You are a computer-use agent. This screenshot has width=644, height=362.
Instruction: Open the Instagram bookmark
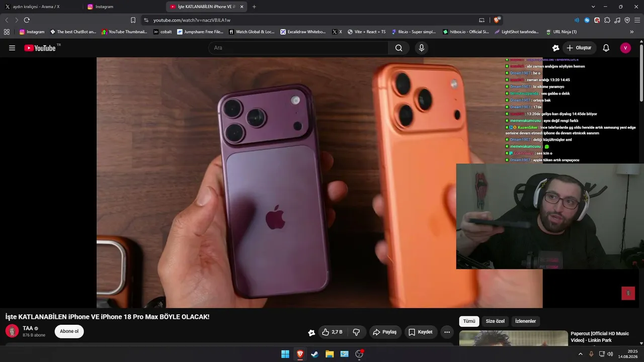(x=32, y=32)
